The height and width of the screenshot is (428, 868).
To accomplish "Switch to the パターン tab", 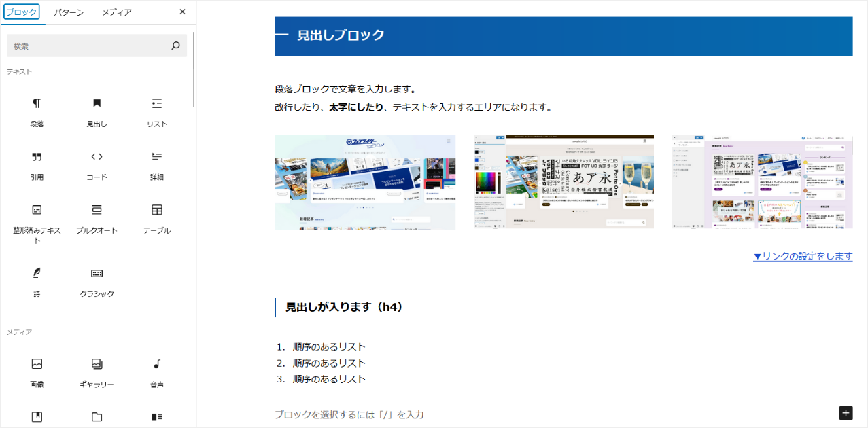I will pyautogui.click(x=68, y=12).
